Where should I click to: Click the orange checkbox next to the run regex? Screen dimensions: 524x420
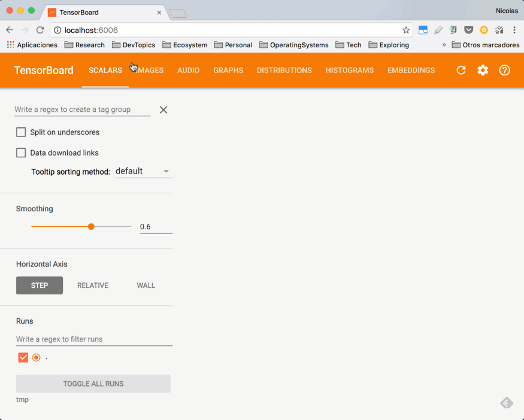pyautogui.click(x=22, y=357)
